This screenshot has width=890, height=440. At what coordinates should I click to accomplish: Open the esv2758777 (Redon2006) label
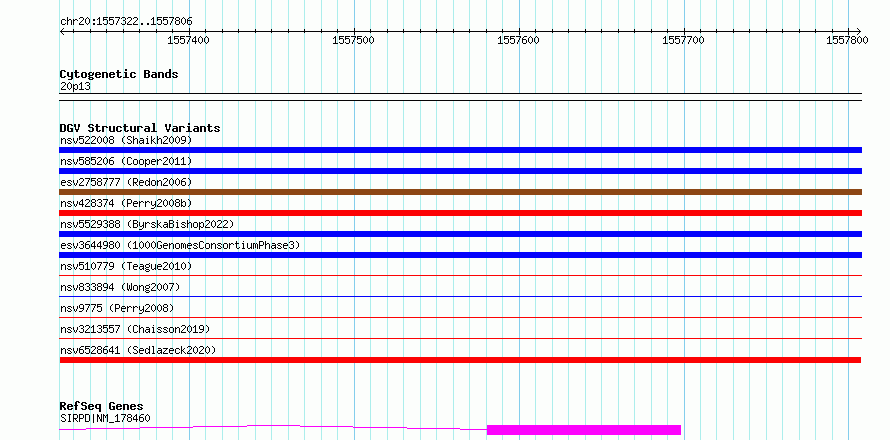click(126, 182)
